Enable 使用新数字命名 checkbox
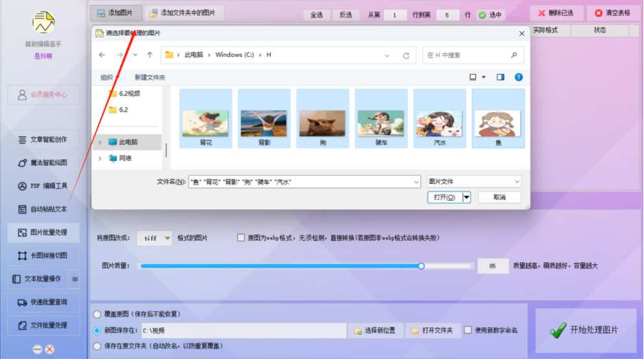 [x=468, y=330]
